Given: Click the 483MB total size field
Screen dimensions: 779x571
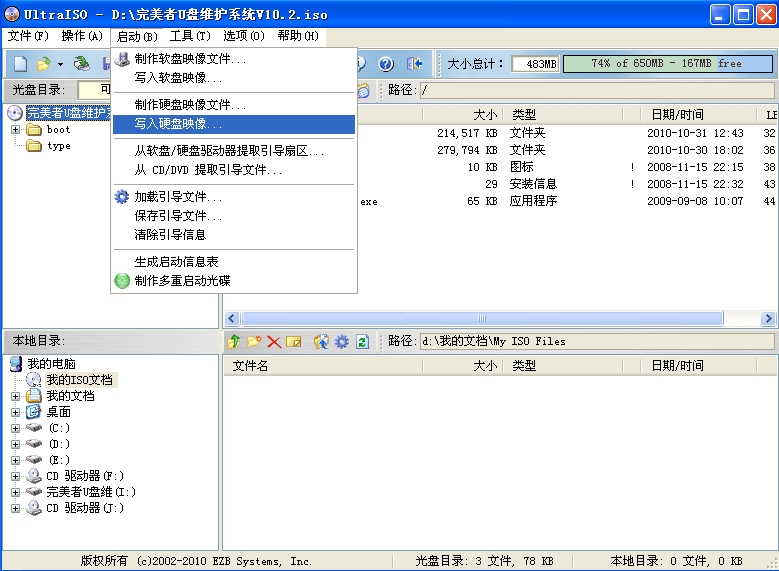Looking at the screenshot, I should click(x=535, y=64).
